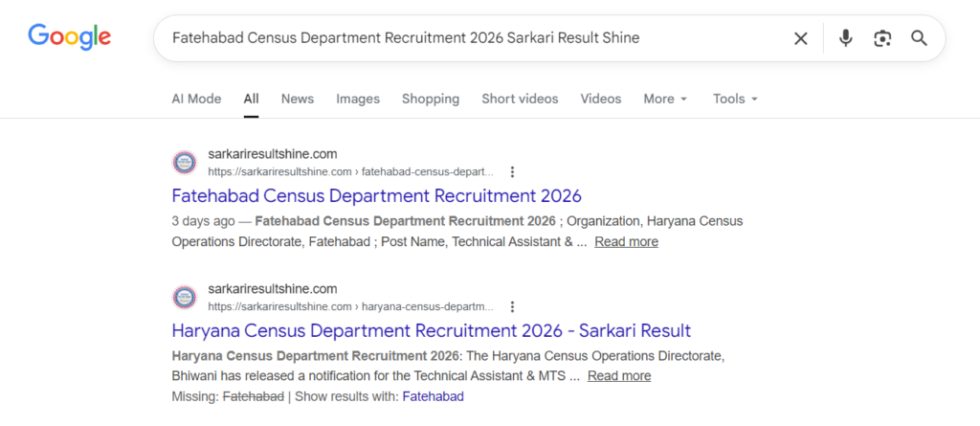This screenshot has width=980, height=426.
Task: Open three-dot menu for Fatehabad result
Action: point(513,172)
